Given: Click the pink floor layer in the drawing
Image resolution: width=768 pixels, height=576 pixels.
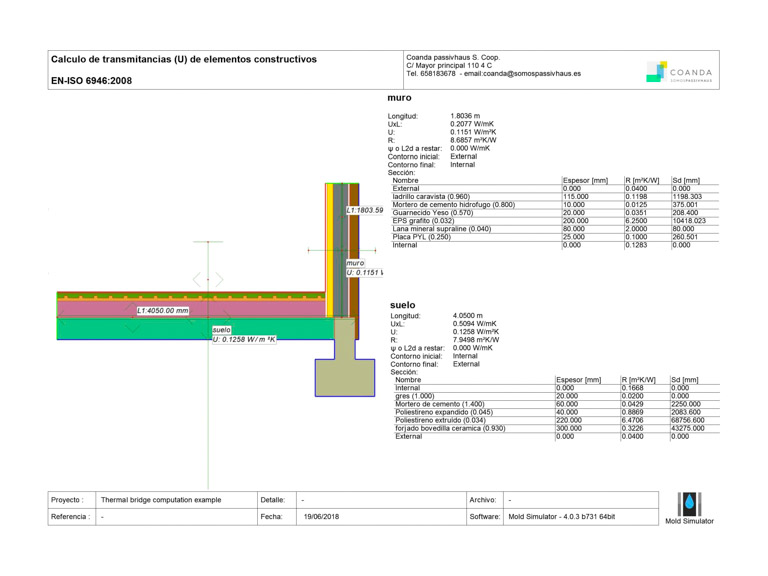Looking at the screenshot, I should [191, 309].
